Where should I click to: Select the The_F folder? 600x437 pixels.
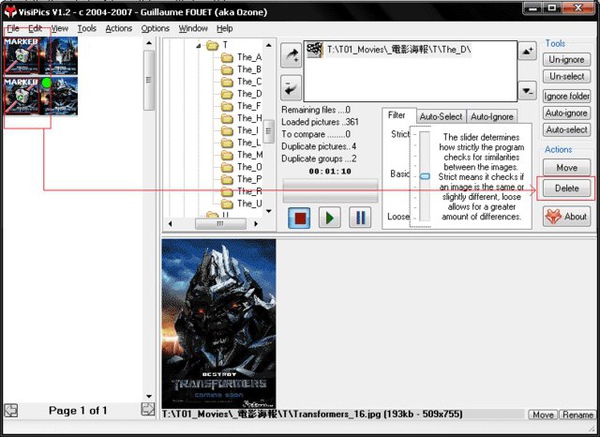[241, 106]
